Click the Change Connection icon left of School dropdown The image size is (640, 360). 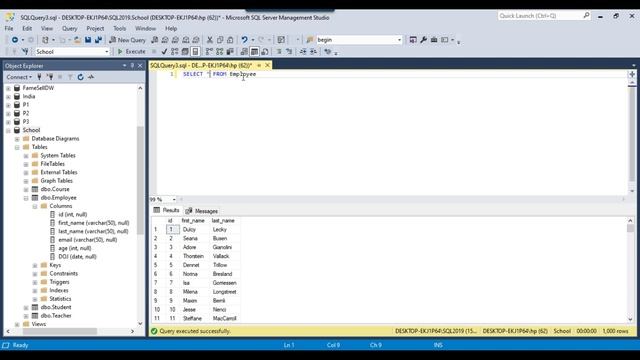point(25,51)
